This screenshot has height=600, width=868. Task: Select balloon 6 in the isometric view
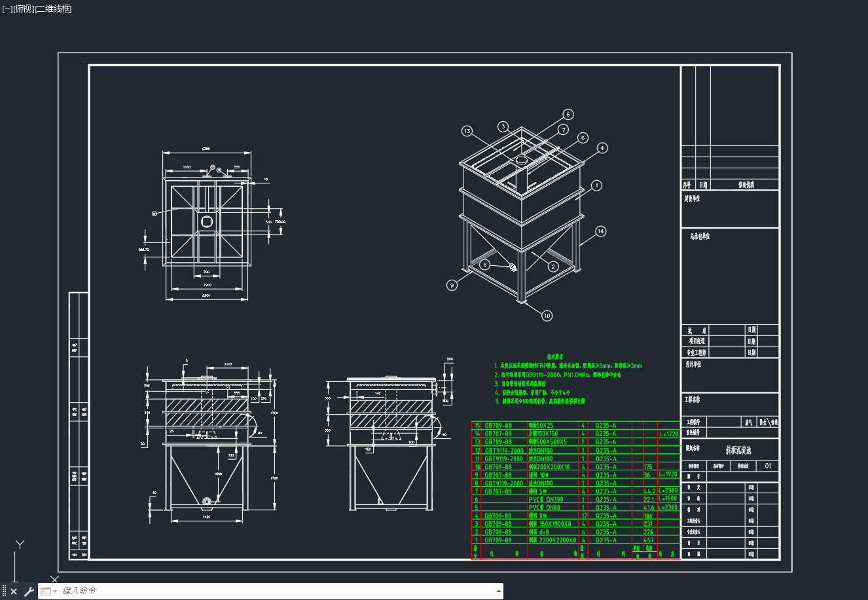pos(583,138)
